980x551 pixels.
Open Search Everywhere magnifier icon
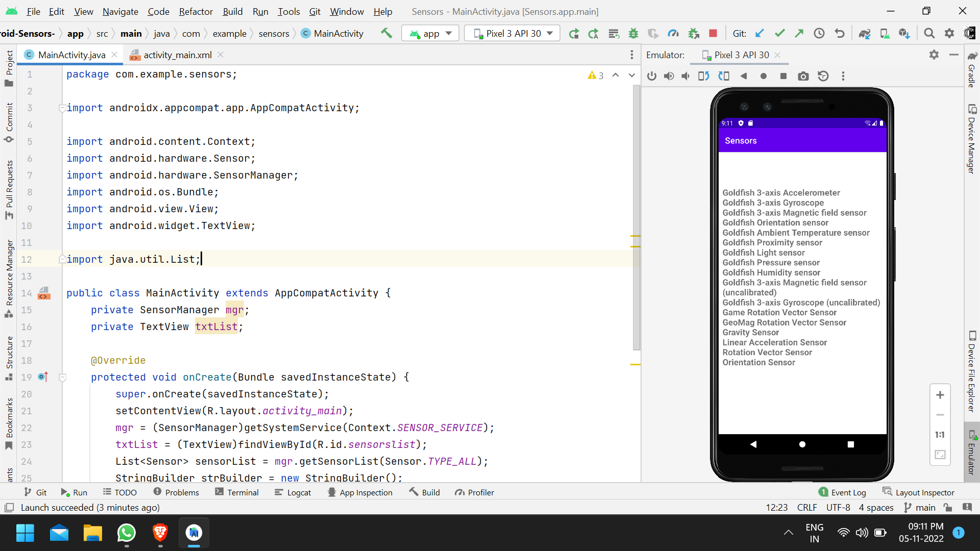coord(929,33)
